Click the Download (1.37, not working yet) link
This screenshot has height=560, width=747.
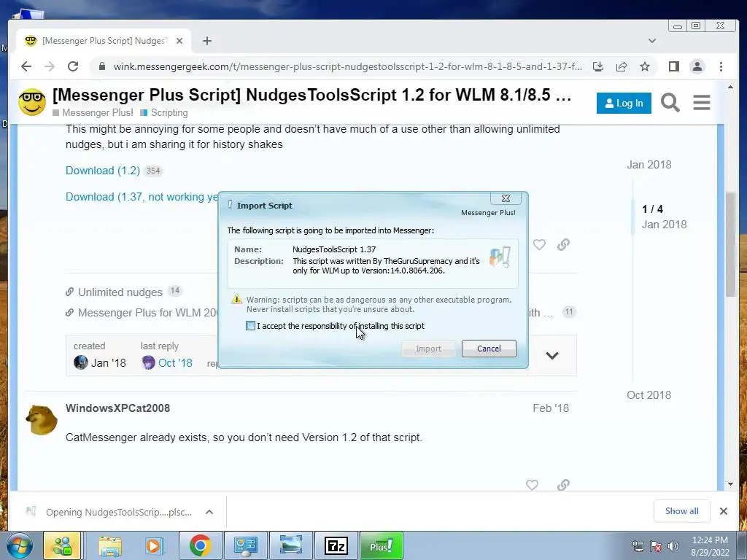pyautogui.click(x=142, y=197)
